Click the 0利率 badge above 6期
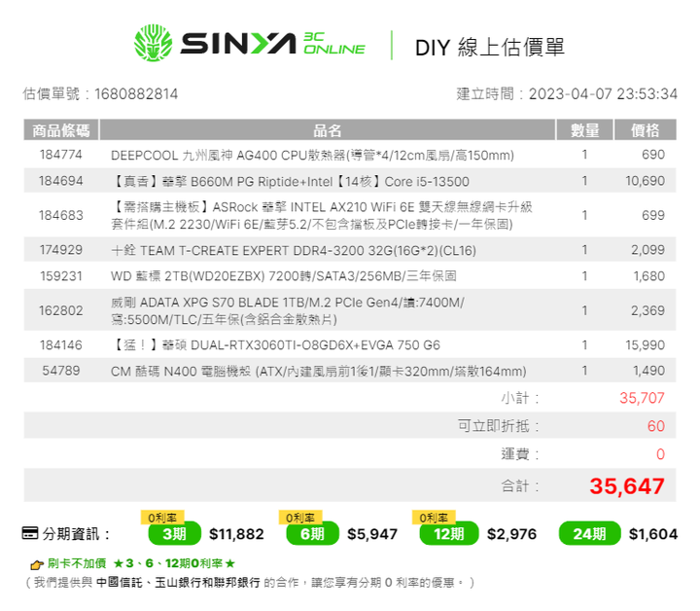 [x=300, y=518]
